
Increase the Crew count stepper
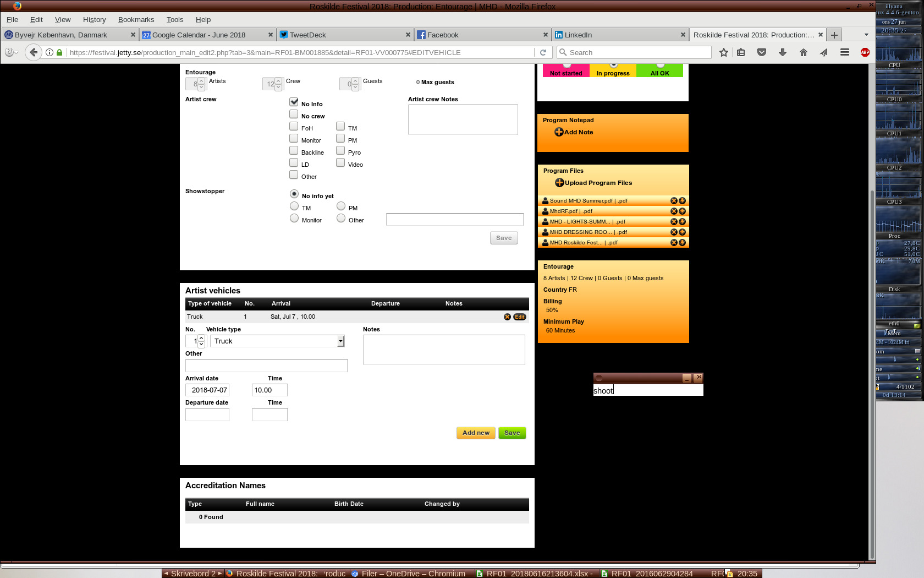278,81
